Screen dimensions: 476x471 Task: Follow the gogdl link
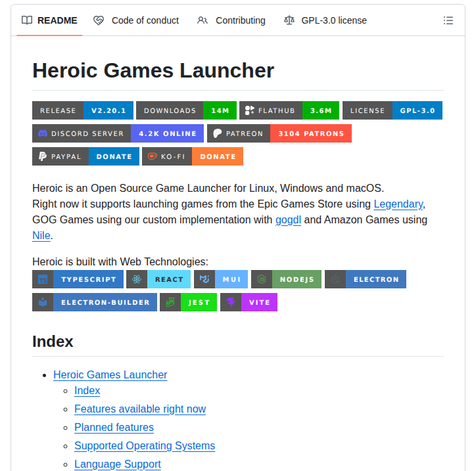(288, 220)
